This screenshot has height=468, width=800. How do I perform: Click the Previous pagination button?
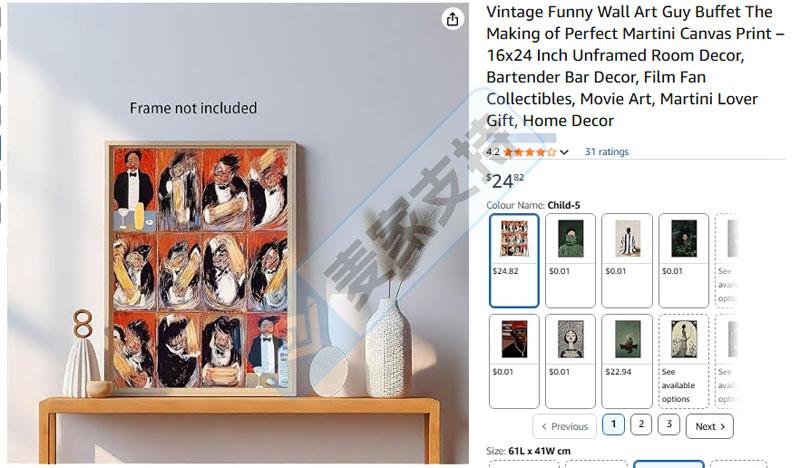coord(564,426)
